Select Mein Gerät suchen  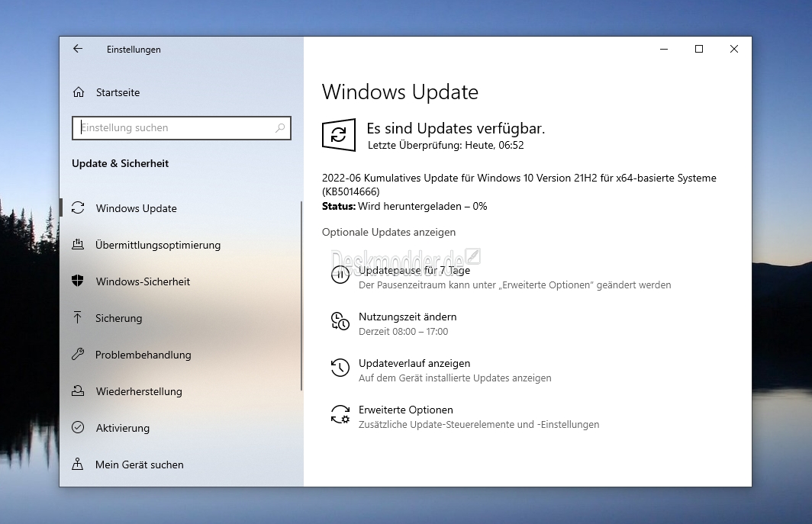click(x=139, y=465)
